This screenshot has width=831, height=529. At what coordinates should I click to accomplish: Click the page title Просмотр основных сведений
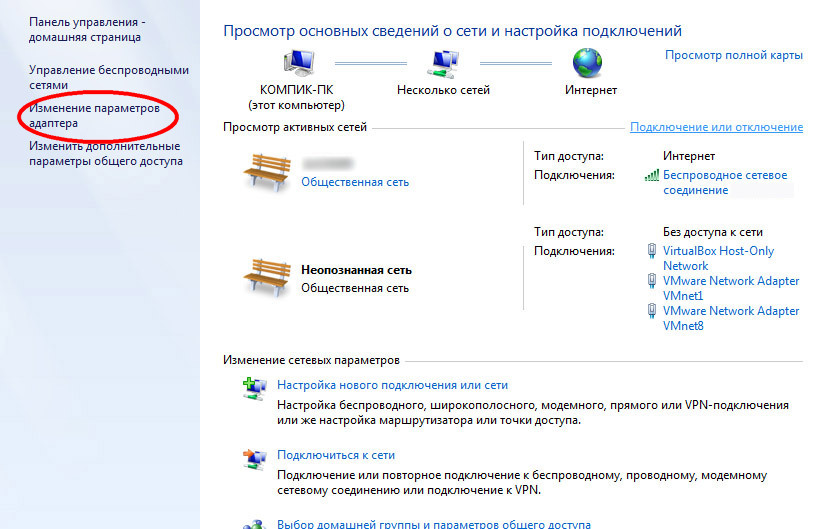(x=452, y=31)
